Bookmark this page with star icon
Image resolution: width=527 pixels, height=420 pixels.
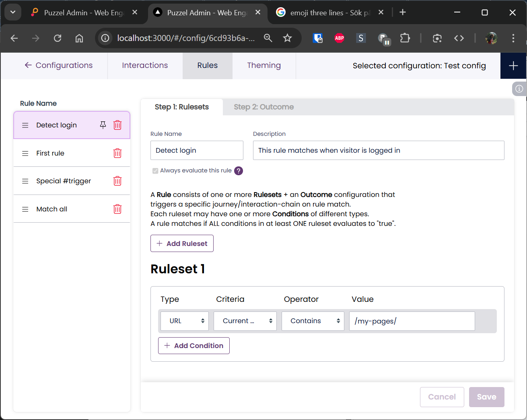287,38
